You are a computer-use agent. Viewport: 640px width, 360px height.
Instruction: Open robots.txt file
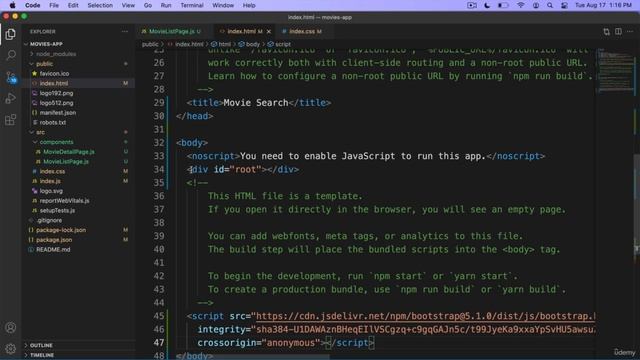point(53,122)
